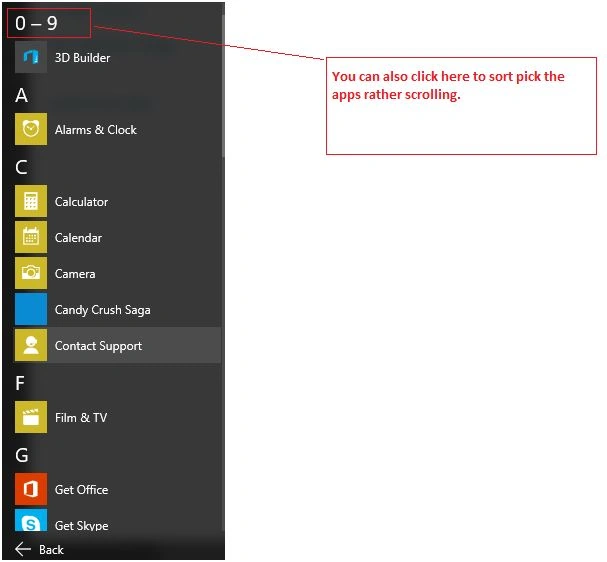
Task: Select the Film & TV label
Action: pyautogui.click(x=81, y=418)
